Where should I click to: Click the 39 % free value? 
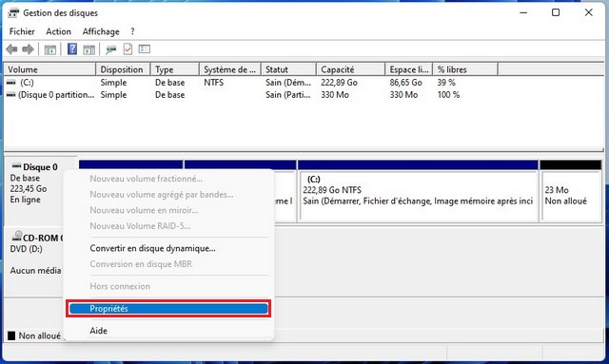click(446, 83)
